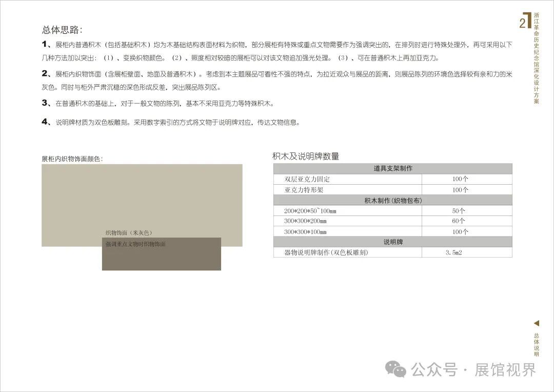The height and width of the screenshot is (392, 554).
Task: Click the 总体思路 heading
Action: tap(62, 29)
